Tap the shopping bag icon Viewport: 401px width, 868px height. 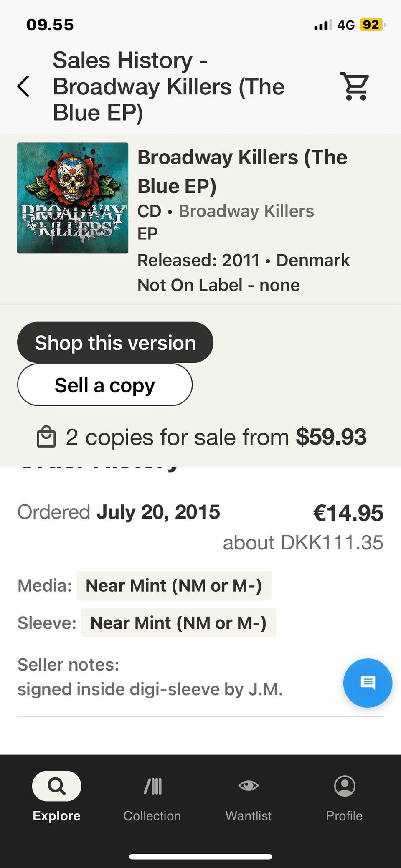click(46, 437)
